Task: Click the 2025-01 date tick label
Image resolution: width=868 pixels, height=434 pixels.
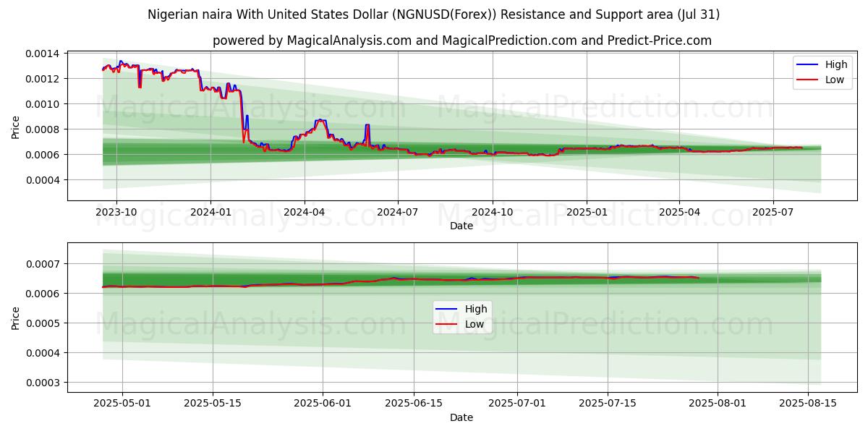Action: tap(586, 212)
